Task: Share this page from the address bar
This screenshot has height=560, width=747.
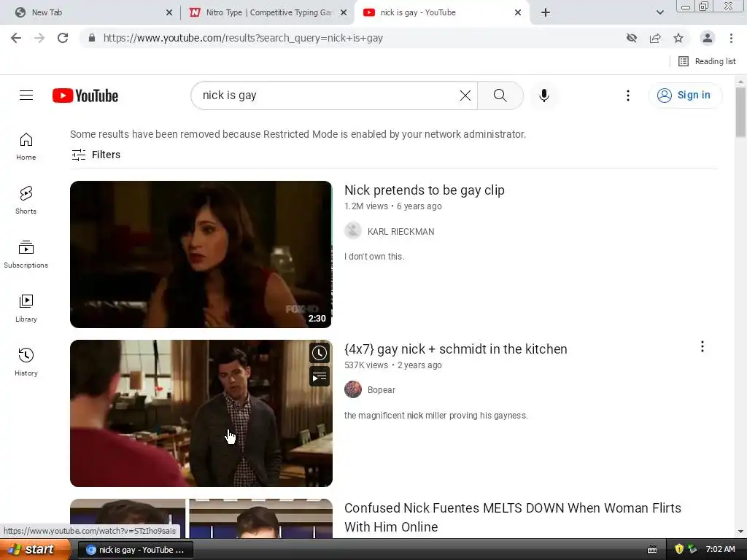Action: [655, 38]
